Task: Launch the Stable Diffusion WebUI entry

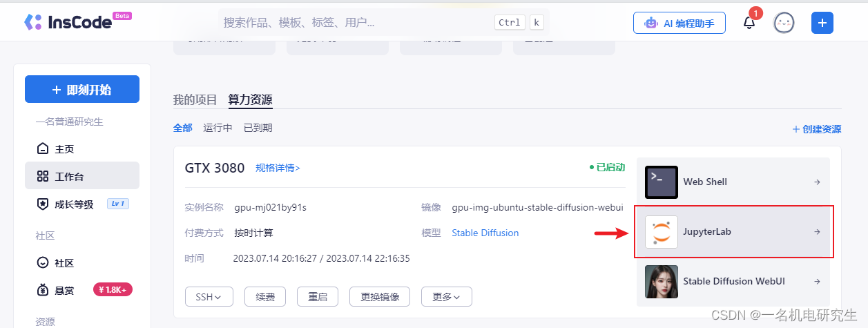Action: [x=733, y=282]
